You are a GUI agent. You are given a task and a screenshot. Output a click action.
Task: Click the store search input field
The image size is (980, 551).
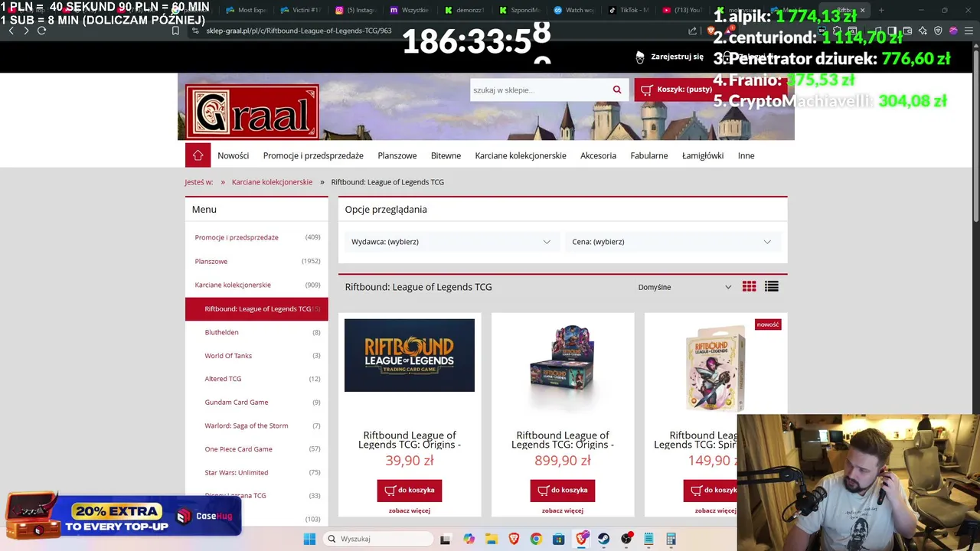click(x=539, y=90)
